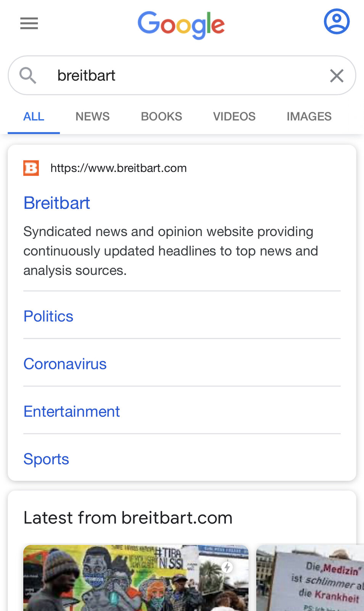The image size is (364, 611).
Task: Open the account profile icon
Action: 337,21
